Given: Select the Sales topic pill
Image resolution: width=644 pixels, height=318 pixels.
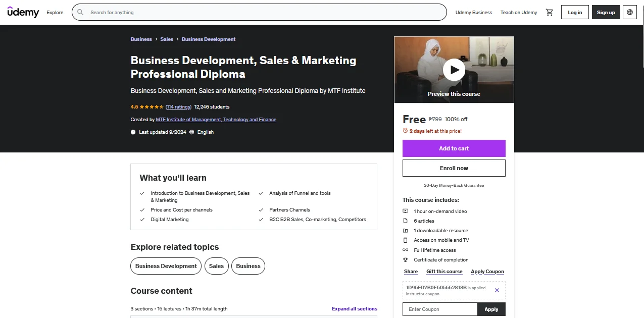Looking at the screenshot, I should (x=216, y=266).
